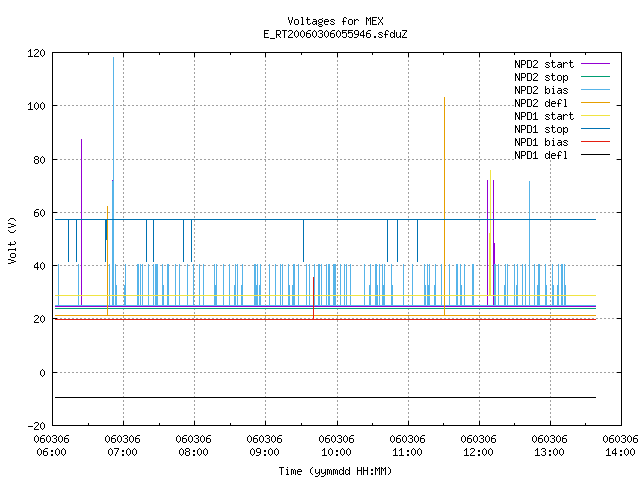Click the 'NPD2 stop' legend label

coord(541,77)
